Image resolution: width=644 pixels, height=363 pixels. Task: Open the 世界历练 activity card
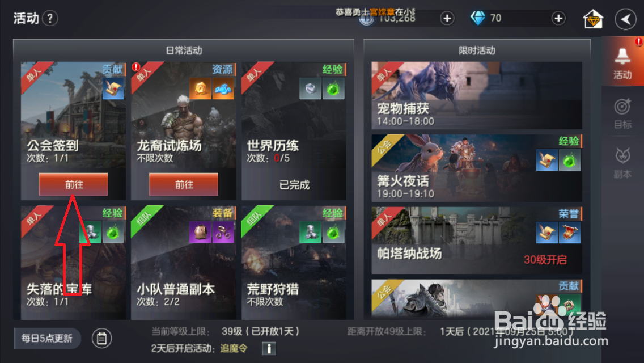pyautogui.click(x=294, y=130)
